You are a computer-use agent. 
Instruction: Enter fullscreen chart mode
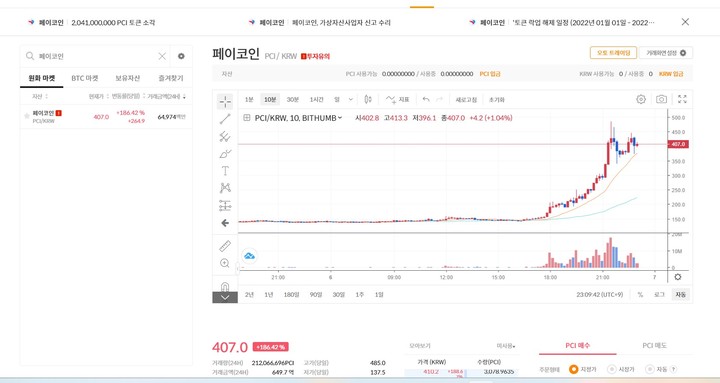point(682,99)
